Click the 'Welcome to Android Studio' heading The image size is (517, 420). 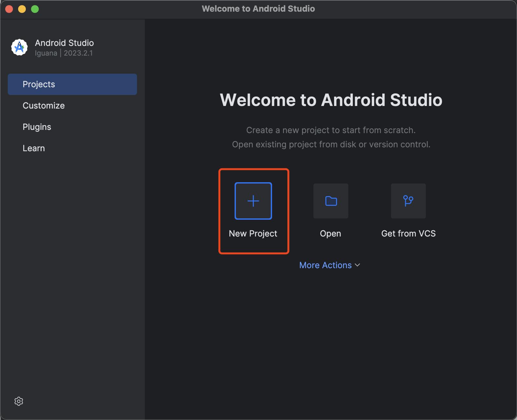click(x=331, y=100)
